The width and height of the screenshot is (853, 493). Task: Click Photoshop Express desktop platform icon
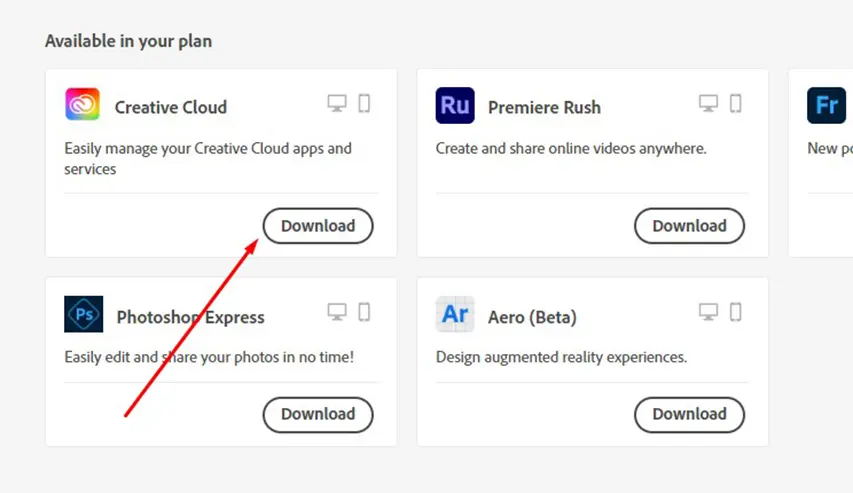pos(337,312)
